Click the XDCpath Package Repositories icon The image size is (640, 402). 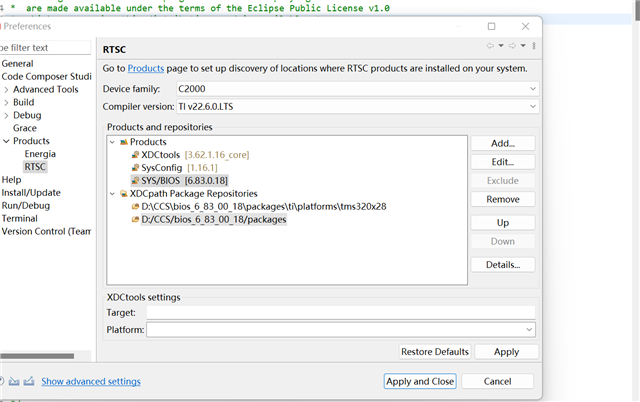click(123, 193)
